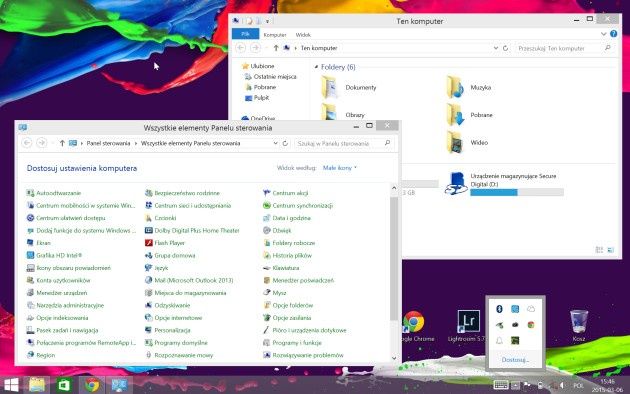
Task: Expand Ten komputer address bar dropdown
Action: pos(496,48)
